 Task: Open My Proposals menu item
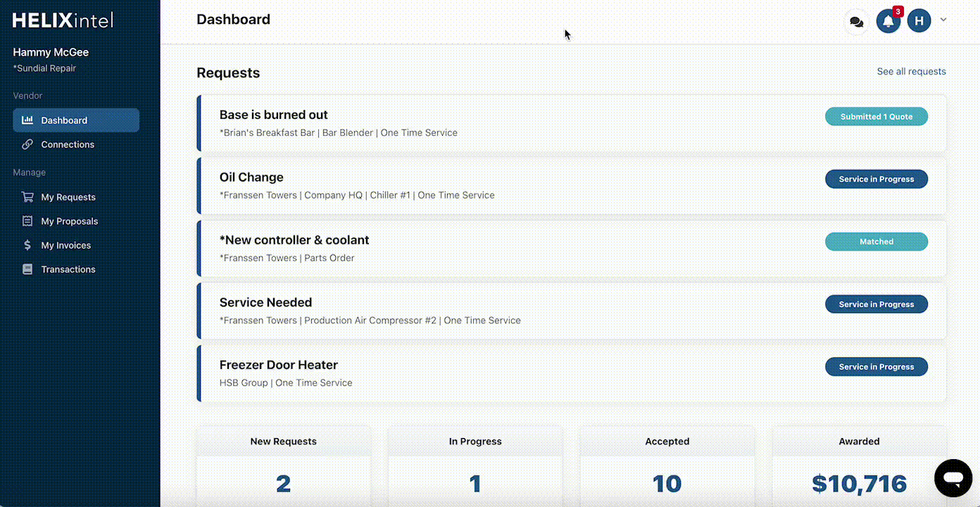tap(69, 221)
